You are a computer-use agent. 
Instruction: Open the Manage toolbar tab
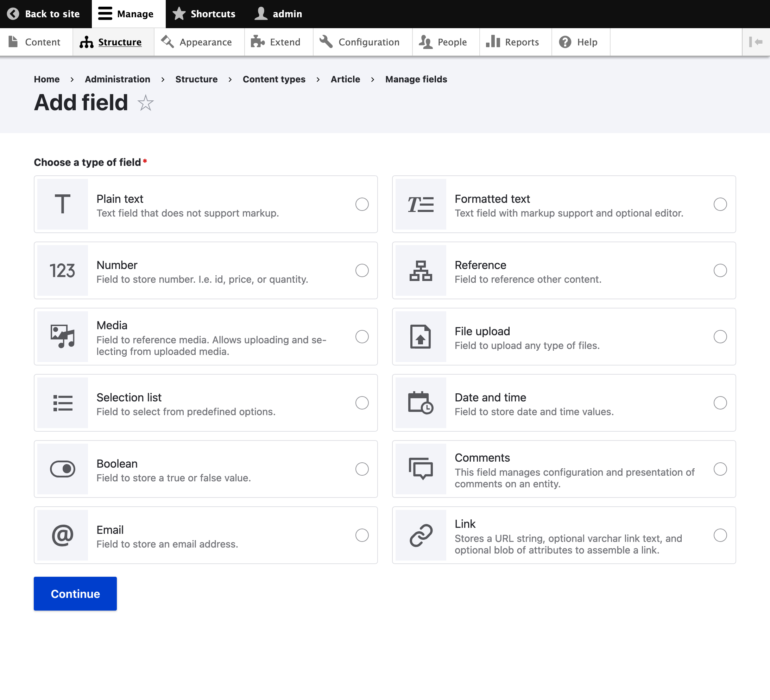click(129, 14)
